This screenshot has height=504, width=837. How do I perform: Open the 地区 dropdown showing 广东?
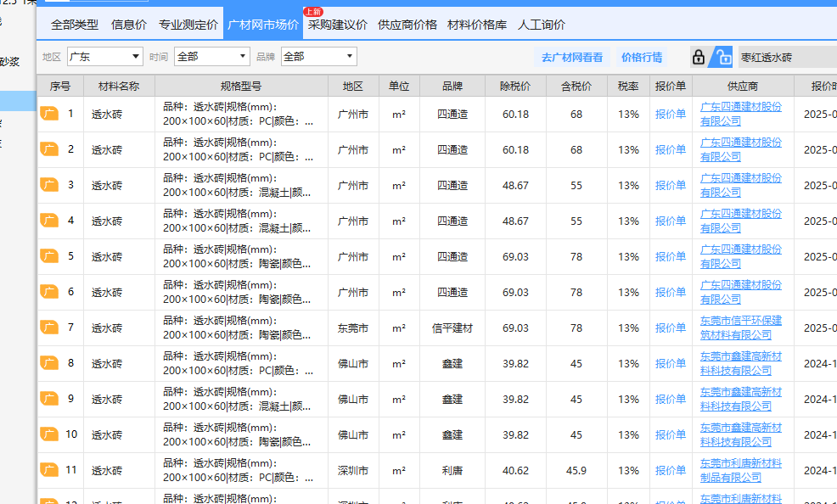105,57
